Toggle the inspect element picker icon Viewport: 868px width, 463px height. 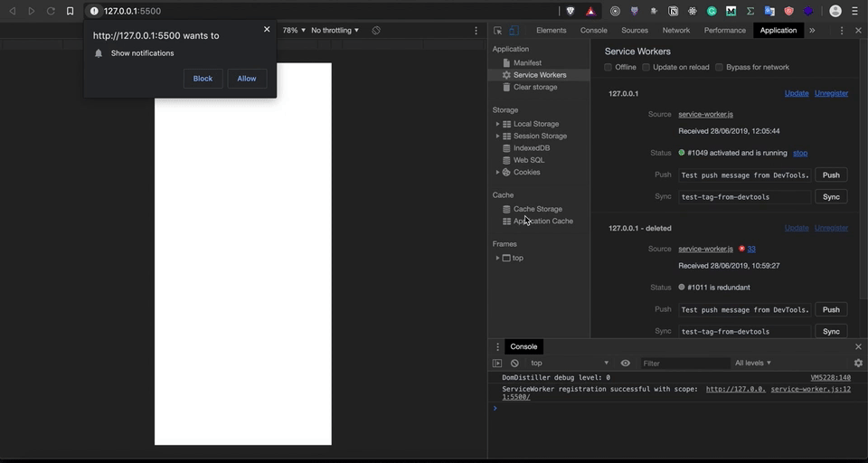click(x=497, y=31)
